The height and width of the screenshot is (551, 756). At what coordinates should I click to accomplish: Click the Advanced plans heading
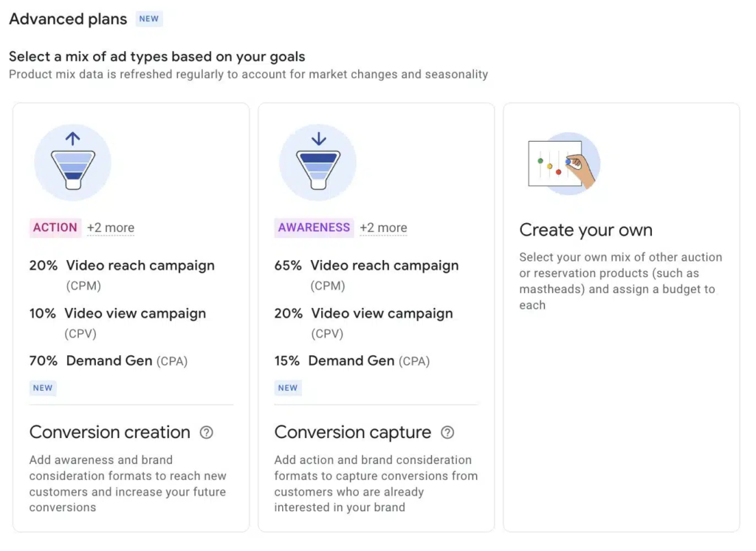(68, 19)
